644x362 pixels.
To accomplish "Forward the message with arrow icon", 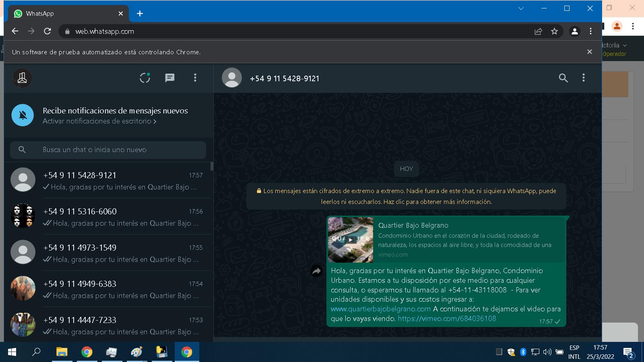I will [x=317, y=271].
